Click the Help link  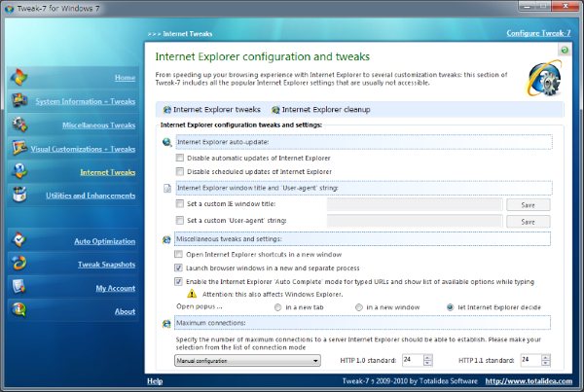pos(155,381)
